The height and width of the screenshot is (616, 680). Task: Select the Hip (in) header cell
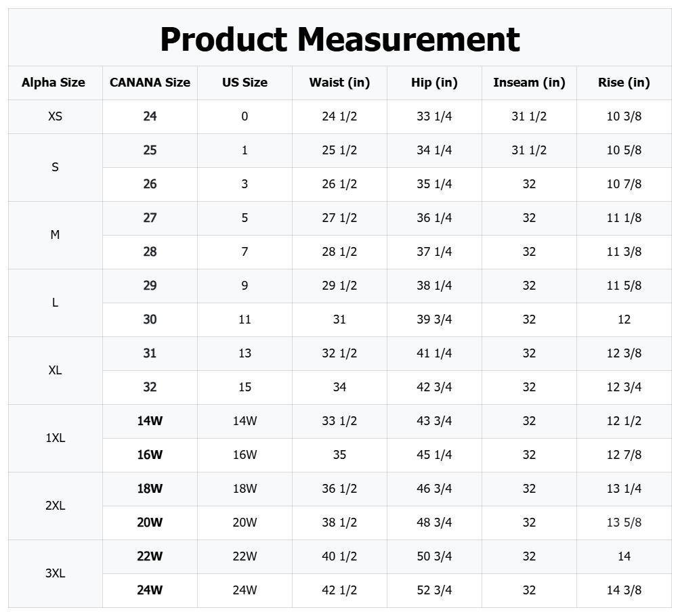pyautogui.click(x=434, y=83)
